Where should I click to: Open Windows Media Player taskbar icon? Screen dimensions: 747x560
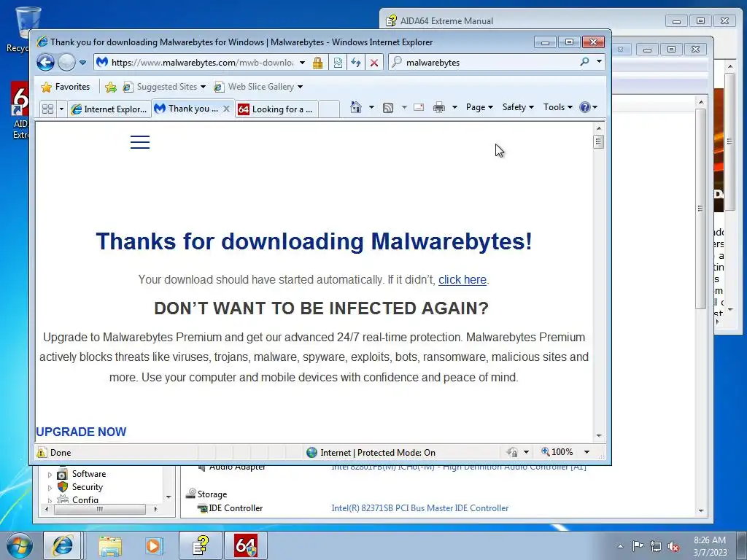(153, 545)
